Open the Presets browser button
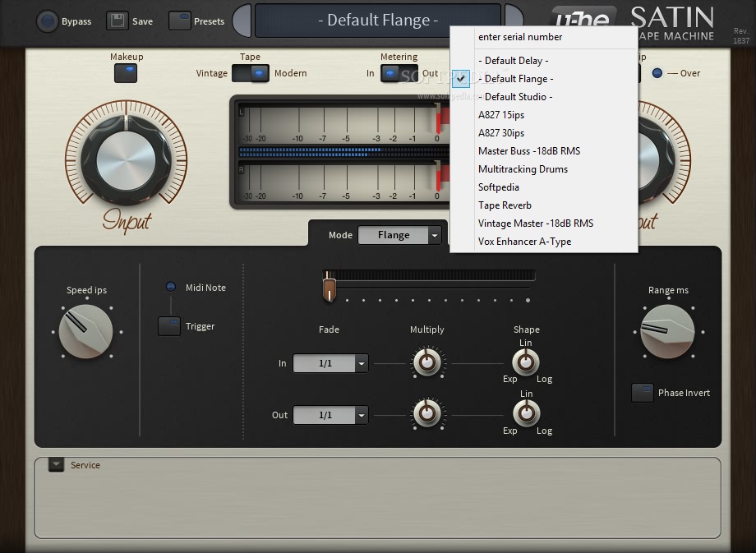 [x=179, y=21]
